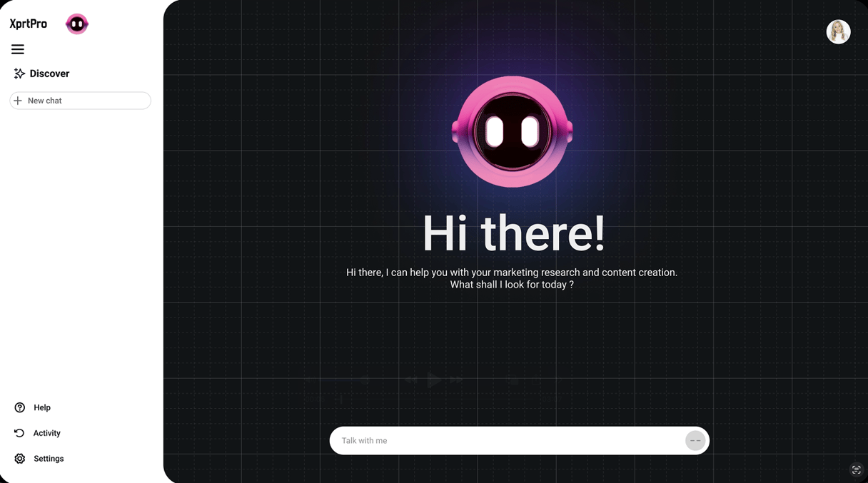Open the Discover section label

click(x=49, y=73)
